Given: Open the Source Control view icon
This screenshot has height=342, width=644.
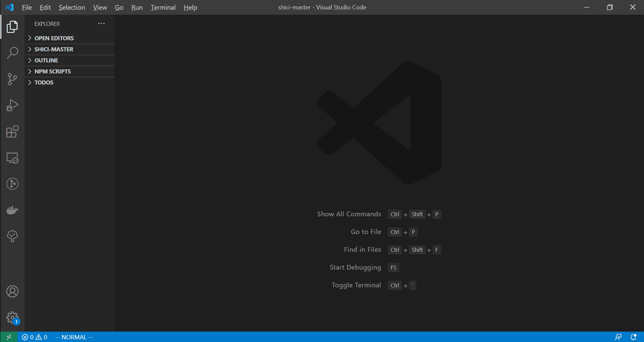Looking at the screenshot, I should click(12, 79).
